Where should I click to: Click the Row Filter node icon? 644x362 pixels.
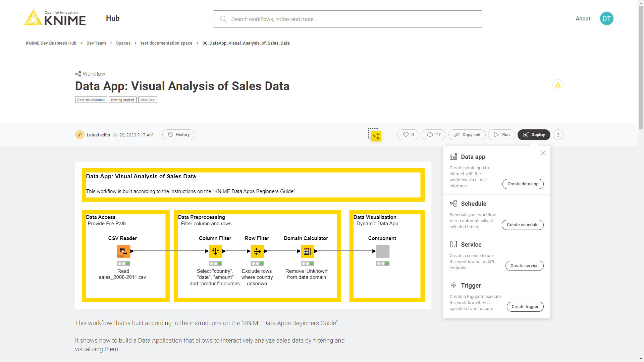tap(257, 251)
